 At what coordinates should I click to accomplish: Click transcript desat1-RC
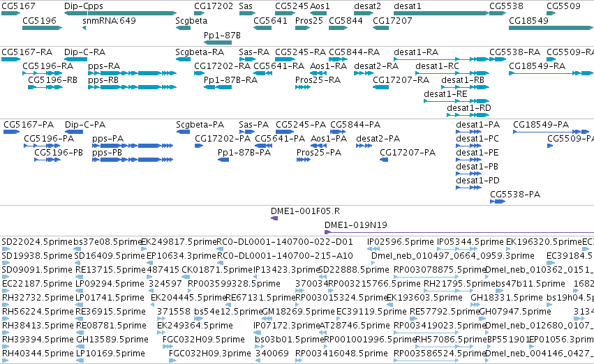click(437, 66)
